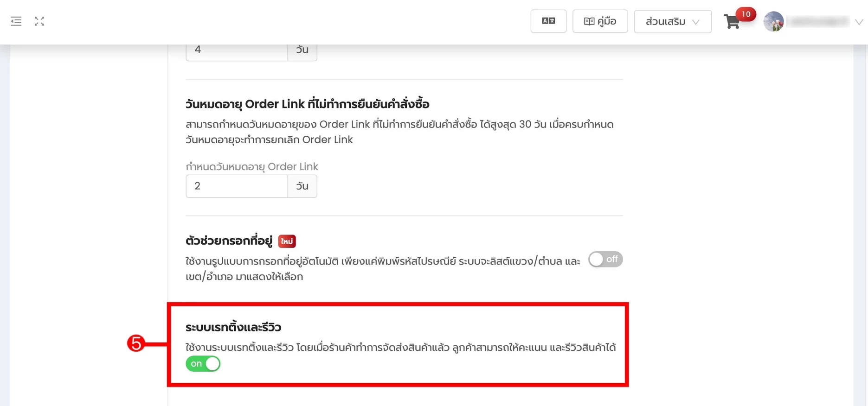Screen dimensions: 868x406
Task: Collapse the sidebar menu icon
Action: [x=16, y=21]
